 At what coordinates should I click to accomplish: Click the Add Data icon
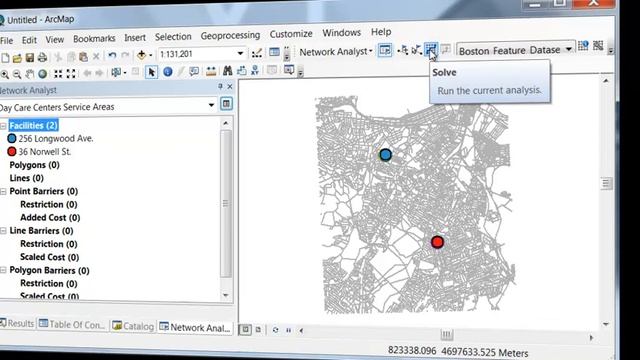point(141,55)
